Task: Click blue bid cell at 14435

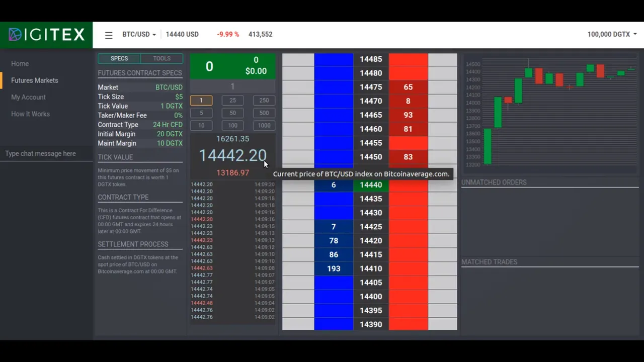Action: [x=334, y=199]
